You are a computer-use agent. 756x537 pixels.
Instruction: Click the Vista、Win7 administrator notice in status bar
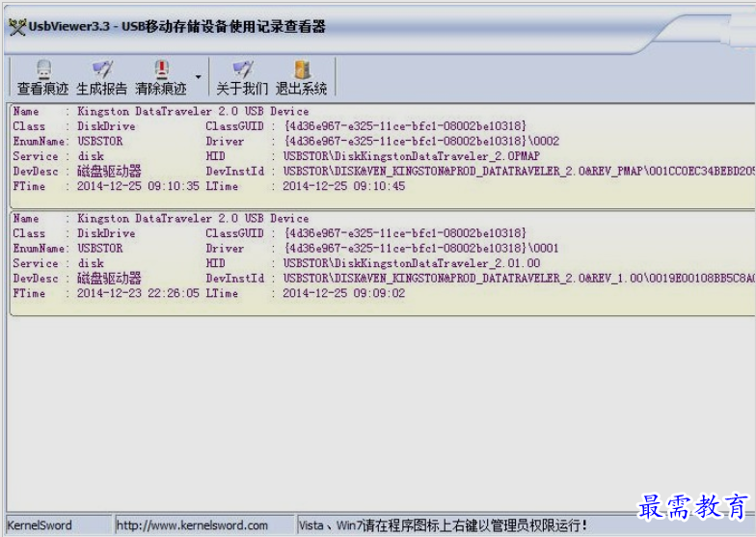(x=443, y=524)
